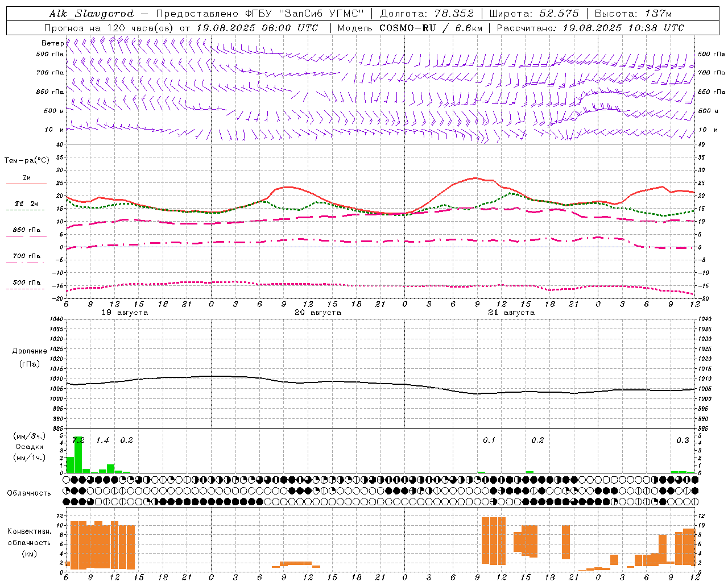Viewport: 728px width, 582px height.
Task: Click the 0.3 precipitation total
Action: click(x=682, y=440)
